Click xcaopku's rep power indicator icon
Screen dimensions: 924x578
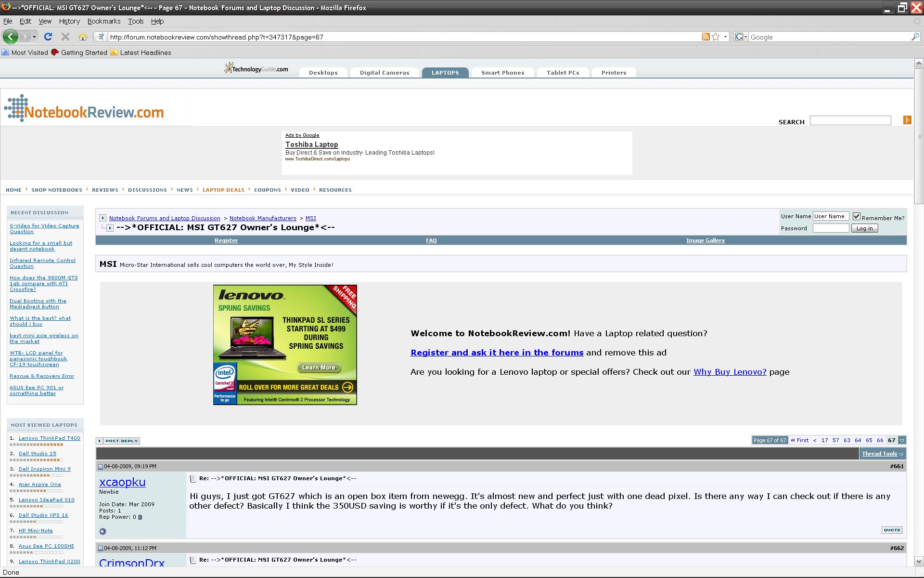(140, 517)
